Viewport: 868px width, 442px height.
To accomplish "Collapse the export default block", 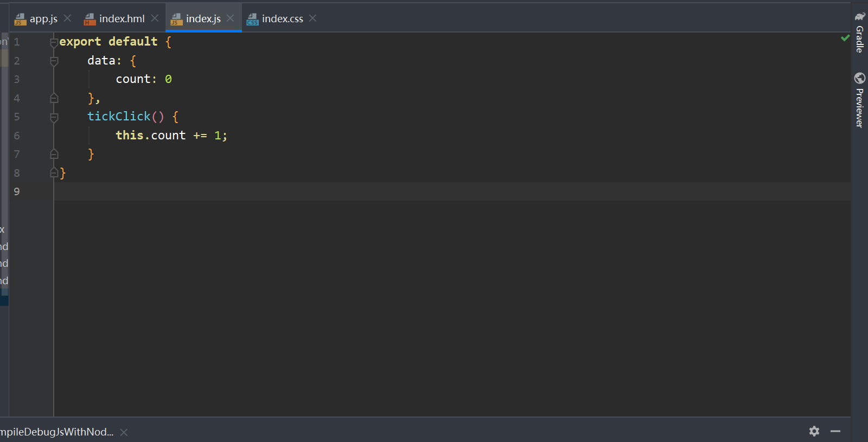I will click(x=54, y=42).
